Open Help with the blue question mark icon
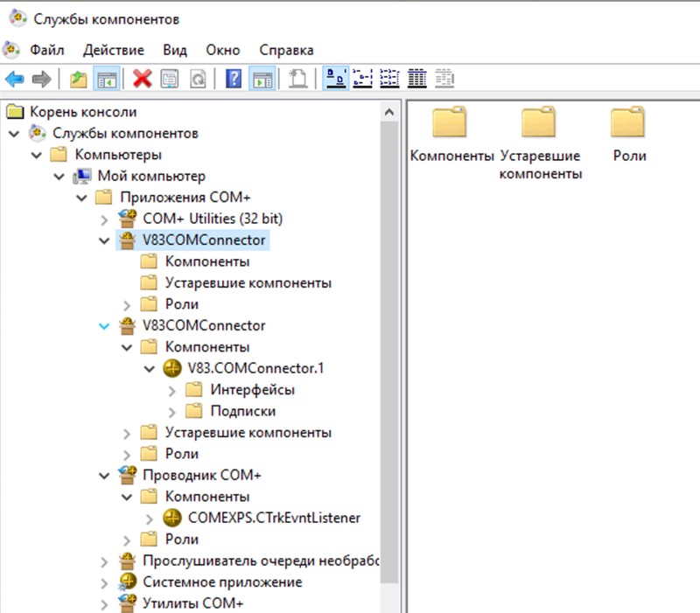The width and height of the screenshot is (700, 613). click(234, 79)
